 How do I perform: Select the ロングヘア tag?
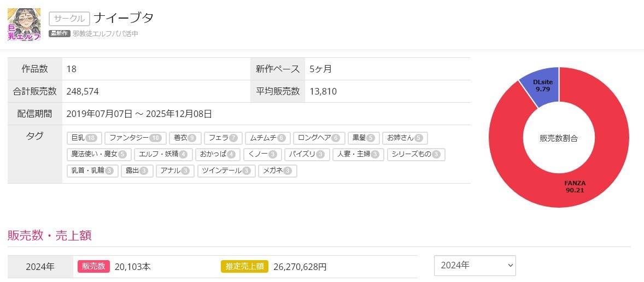[x=319, y=138]
